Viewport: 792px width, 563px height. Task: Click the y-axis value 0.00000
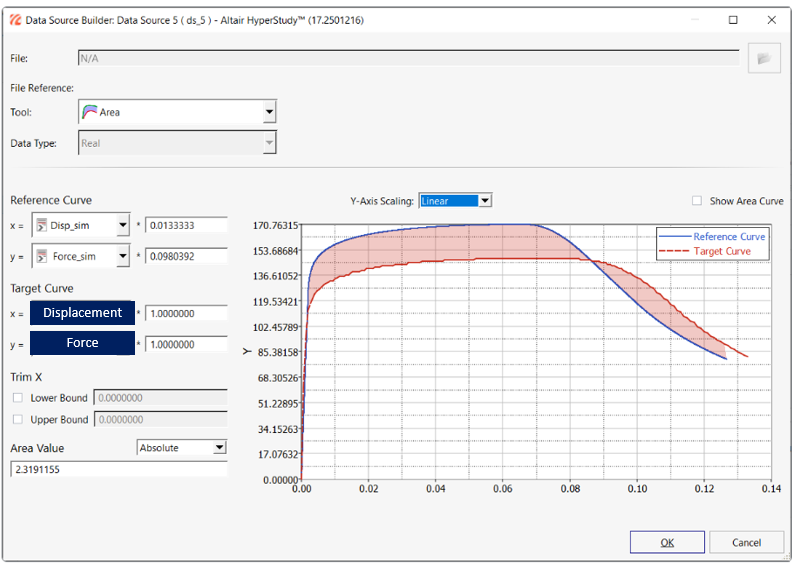pyautogui.click(x=281, y=480)
